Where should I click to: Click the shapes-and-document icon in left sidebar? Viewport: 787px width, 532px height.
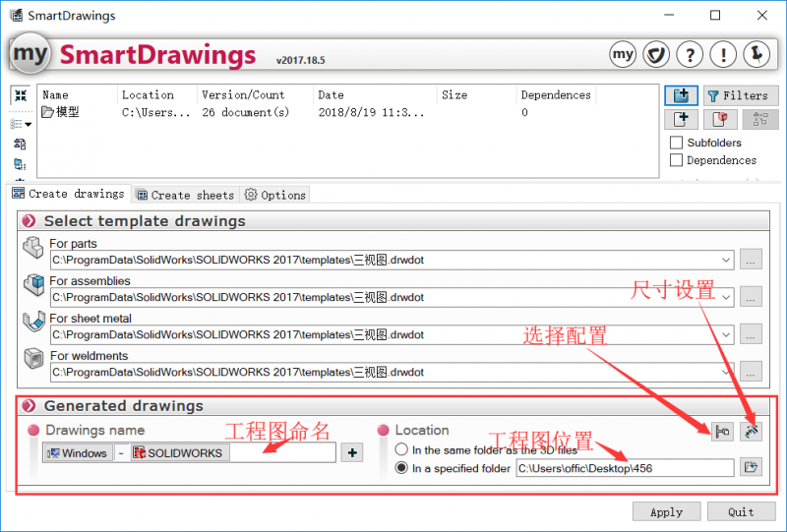(20, 144)
